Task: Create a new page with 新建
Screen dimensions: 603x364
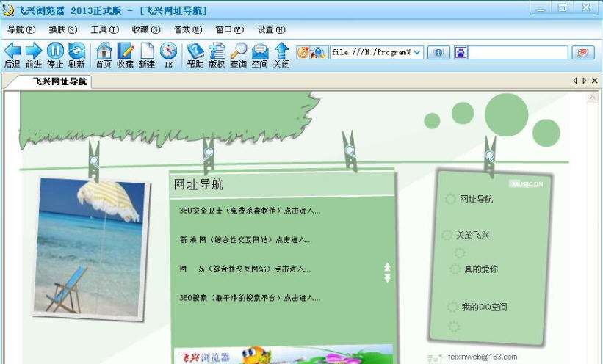Action: tap(147, 51)
